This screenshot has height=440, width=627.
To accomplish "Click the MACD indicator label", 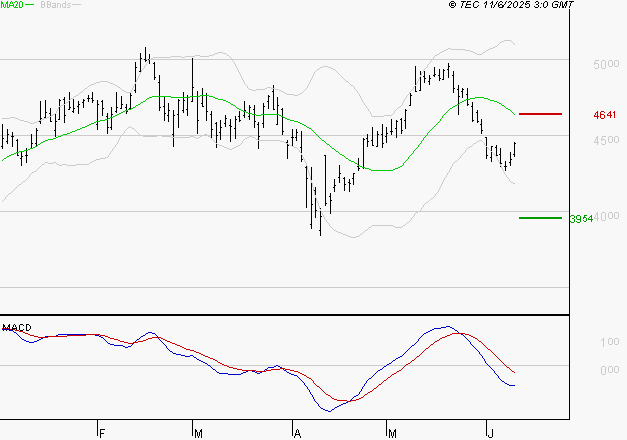I will tap(17, 328).
